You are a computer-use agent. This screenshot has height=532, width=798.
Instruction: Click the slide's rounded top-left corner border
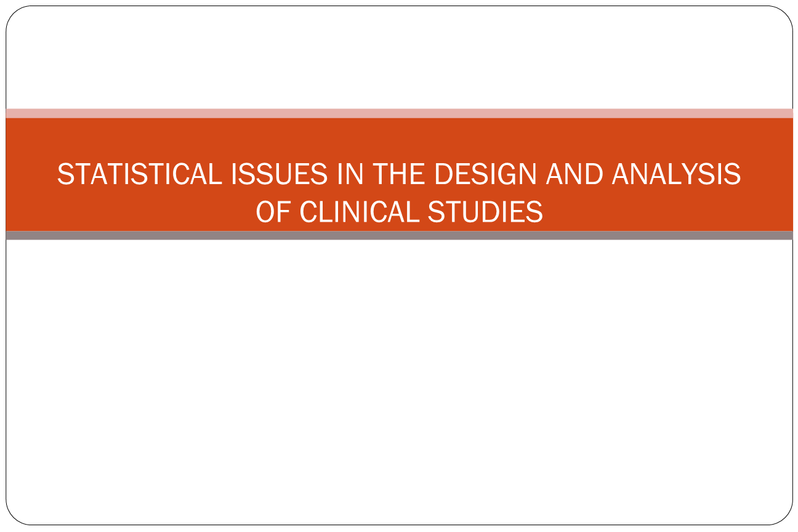point(13,14)
